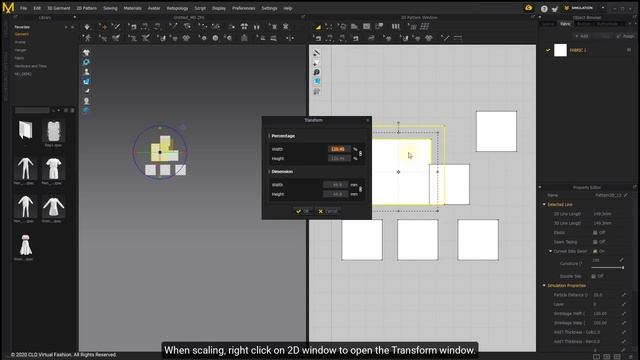This screenshot has height=360, width=640.
Task: Toggle the check mark beside FABRIC 1
Action: coord(548,50)
